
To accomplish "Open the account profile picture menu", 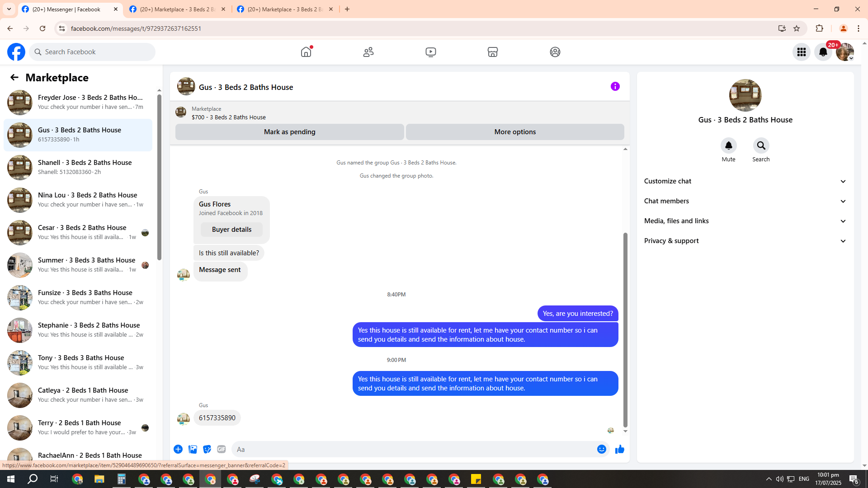I will (x=845, y=52).
